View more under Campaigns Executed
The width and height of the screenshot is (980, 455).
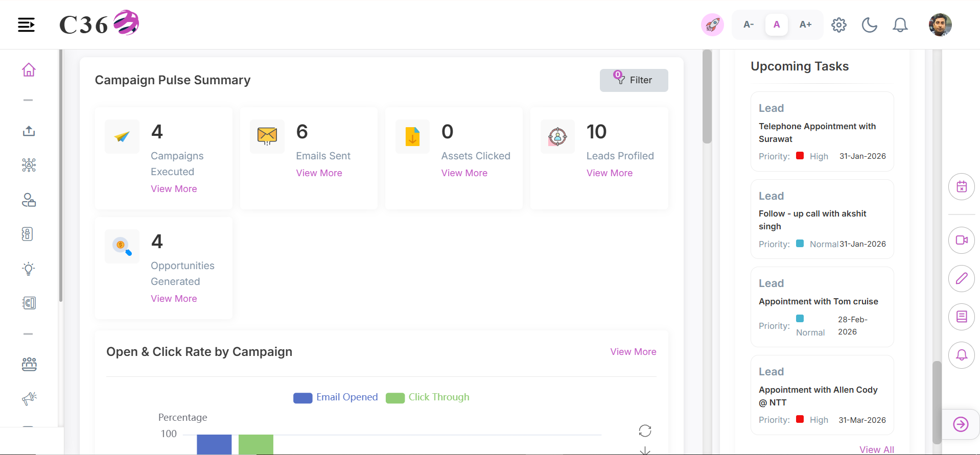pyautogui.click(x=174, y=189)
